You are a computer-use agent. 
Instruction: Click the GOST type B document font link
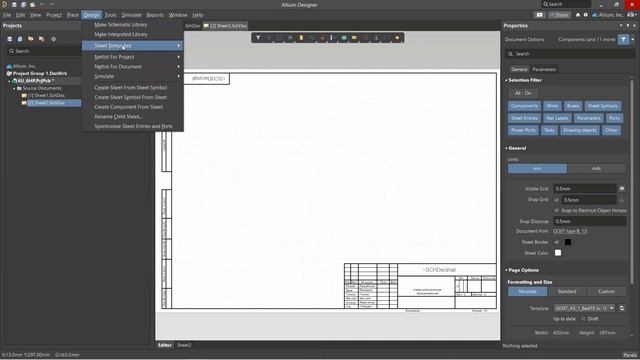[570, 231]
